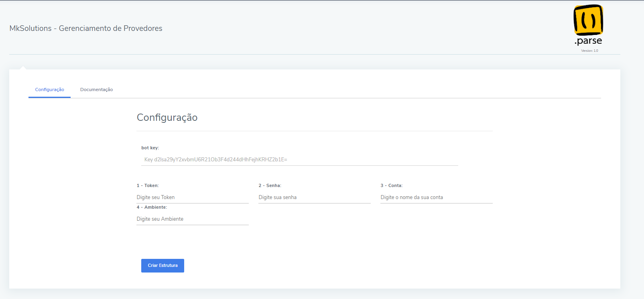Image resolution: width=644 pixels, height=299 pixels.
Task: Click the '4 - Ambiente:' label
Action: click(x=152, y=207)
